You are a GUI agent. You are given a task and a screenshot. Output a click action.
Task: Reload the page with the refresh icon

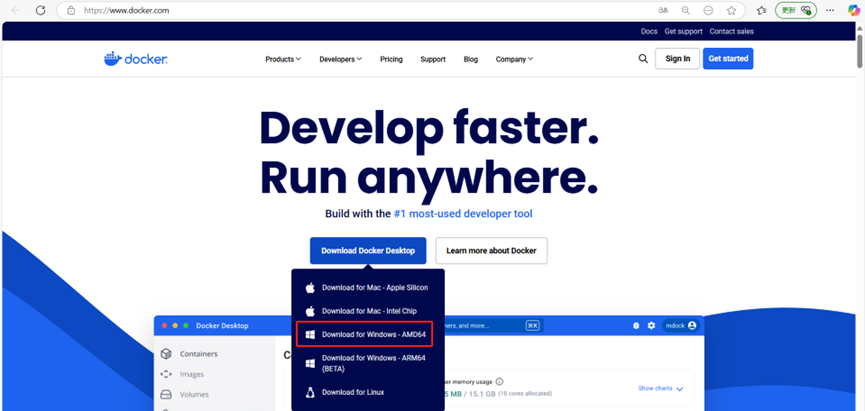tap(40, 10)
